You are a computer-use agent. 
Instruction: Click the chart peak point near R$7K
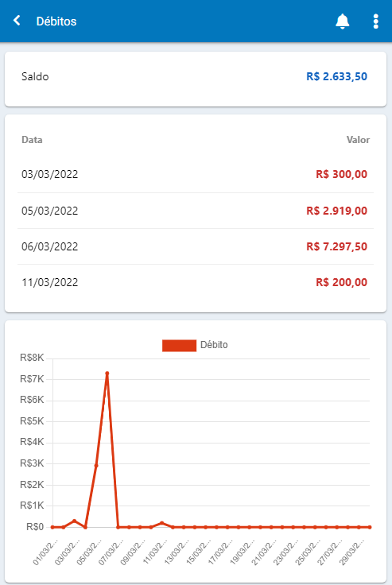pyautogui.click(x=107, y=374)
